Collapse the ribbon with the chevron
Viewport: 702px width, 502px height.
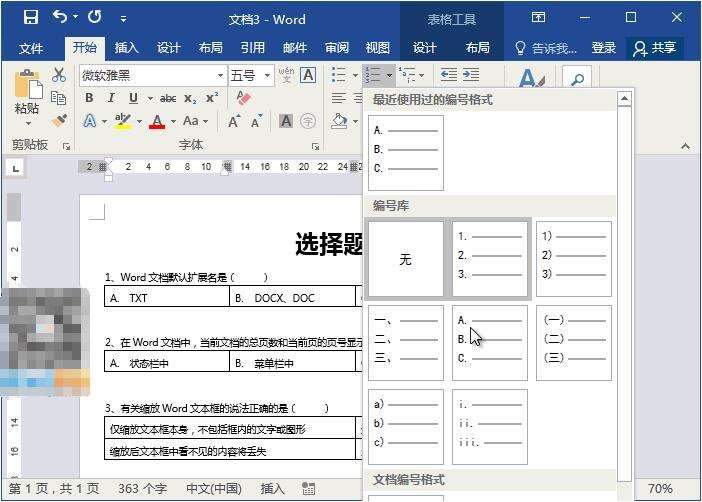[x=685, y=146]
